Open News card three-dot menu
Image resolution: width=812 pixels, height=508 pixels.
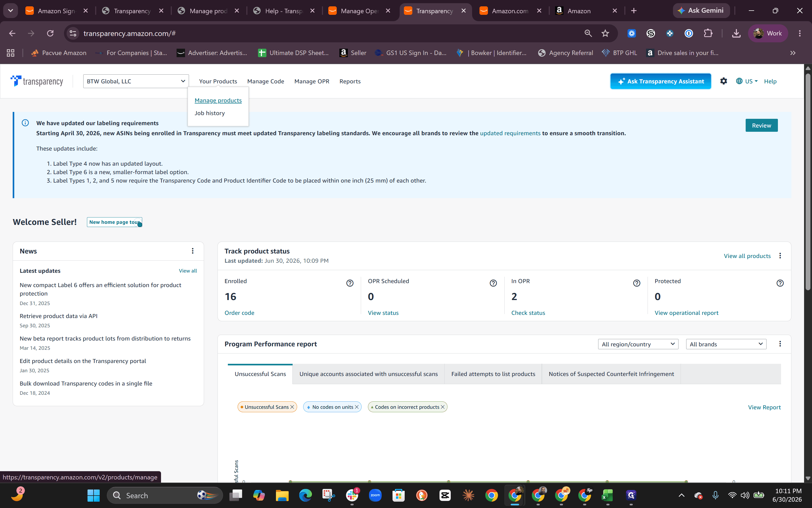click(x=193, y=251)
